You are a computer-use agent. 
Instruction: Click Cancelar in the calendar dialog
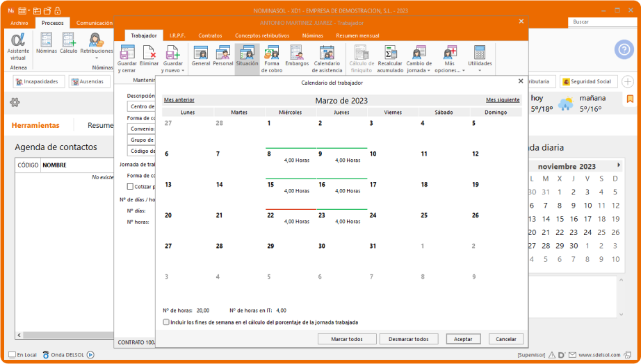[x=505, y=339]
